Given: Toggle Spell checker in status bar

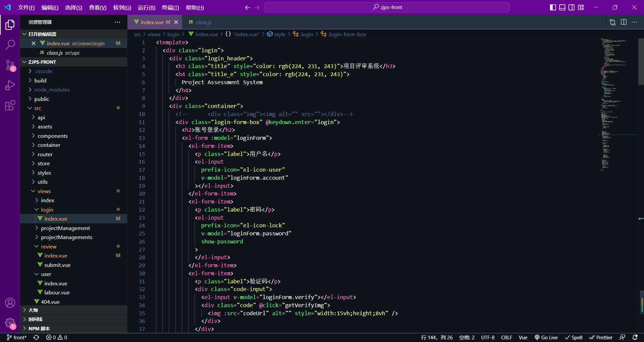Looking at the screenshot, I should (x=574, y=338).
